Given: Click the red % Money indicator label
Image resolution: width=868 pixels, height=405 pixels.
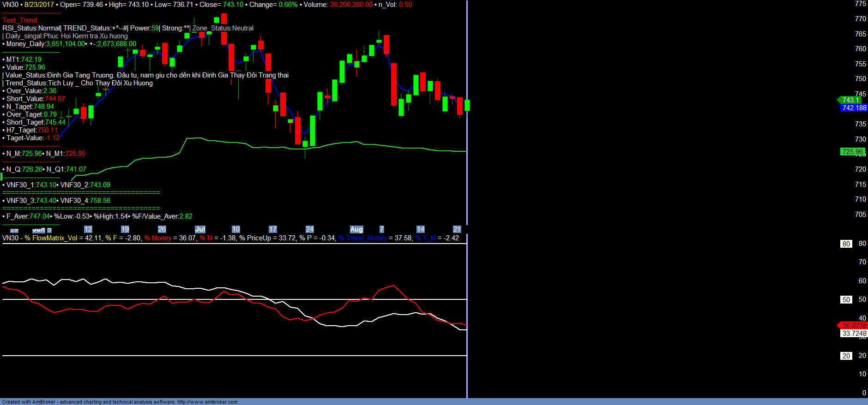Looking at the screenshot, I should pos(158,238).
